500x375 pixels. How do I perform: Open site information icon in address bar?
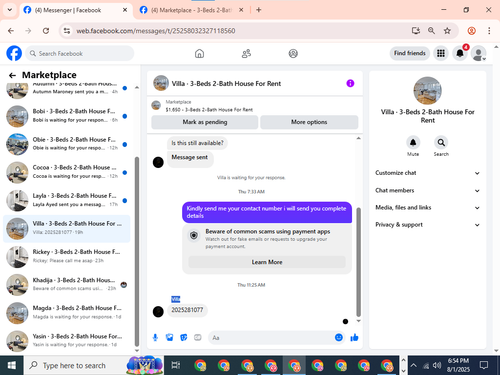pos(67,31)
